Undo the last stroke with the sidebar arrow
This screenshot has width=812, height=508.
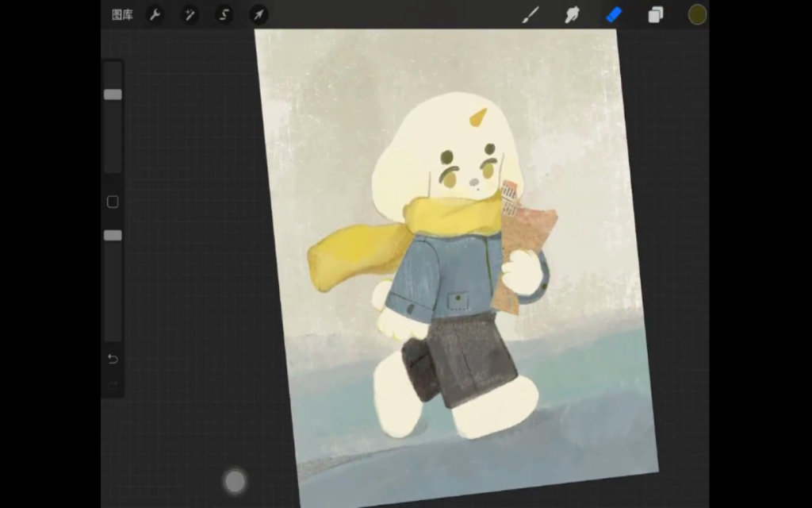[113, 360]
